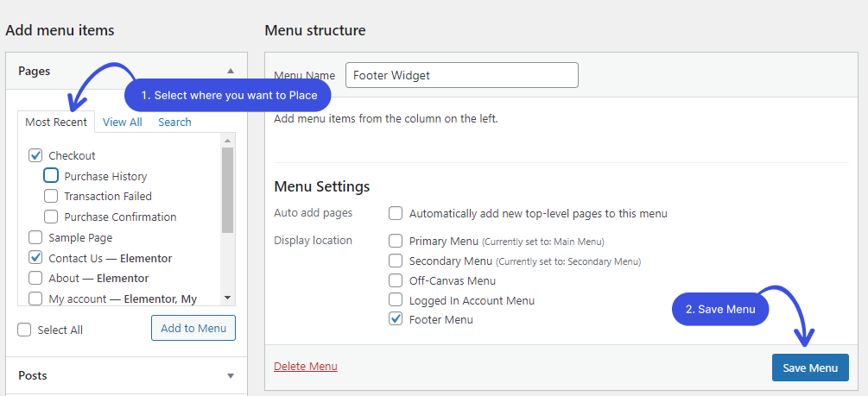
Task: Expand the Posts panel arrow
Action: tap(231, 376)
